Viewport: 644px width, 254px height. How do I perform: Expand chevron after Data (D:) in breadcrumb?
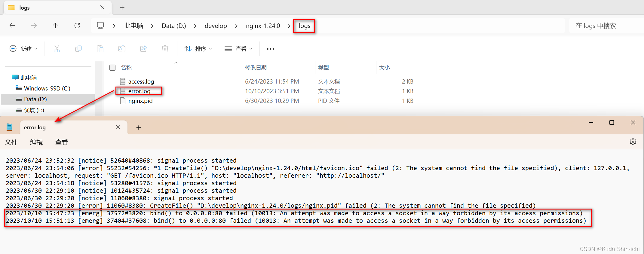coord(195,26)
